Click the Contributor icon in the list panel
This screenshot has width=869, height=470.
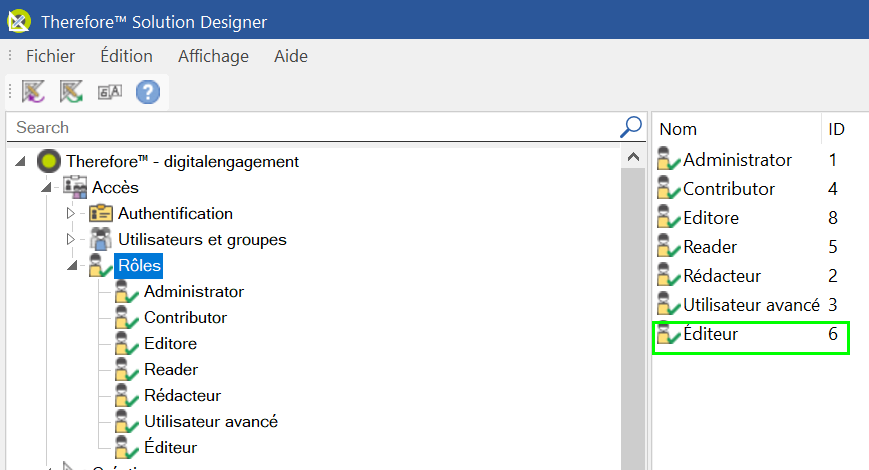pos(668,188)
